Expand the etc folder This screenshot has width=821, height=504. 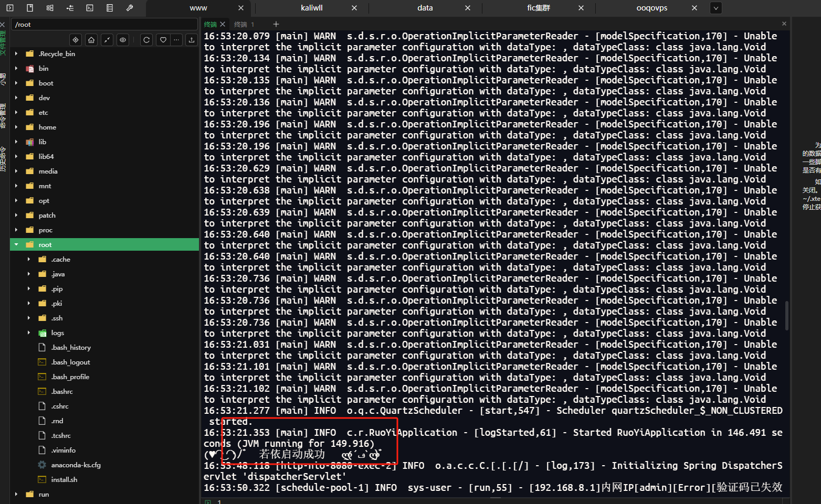16,113
